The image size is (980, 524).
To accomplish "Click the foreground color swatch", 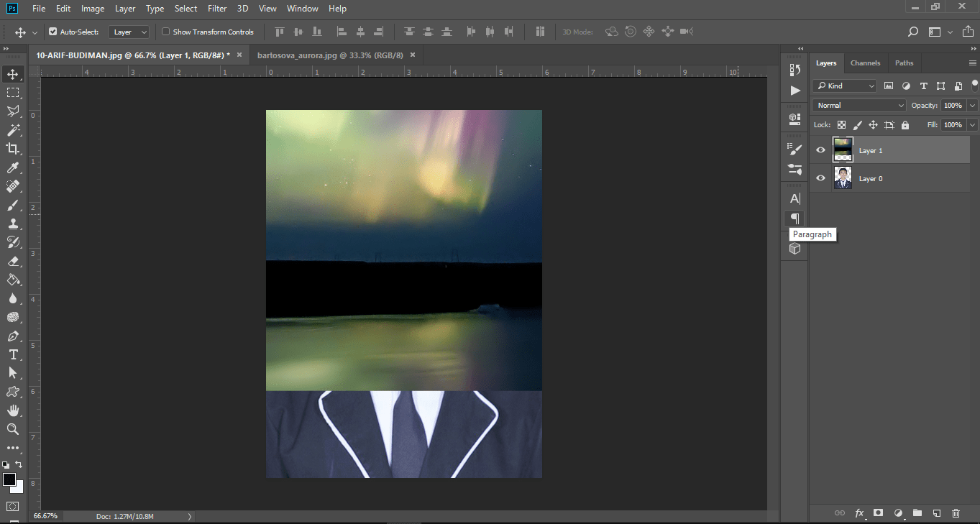I will coord(8,479).
